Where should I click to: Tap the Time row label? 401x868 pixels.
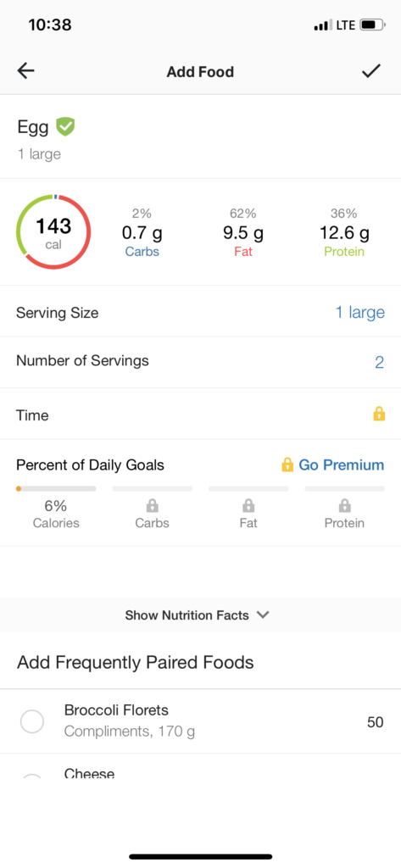pos(32,415)
